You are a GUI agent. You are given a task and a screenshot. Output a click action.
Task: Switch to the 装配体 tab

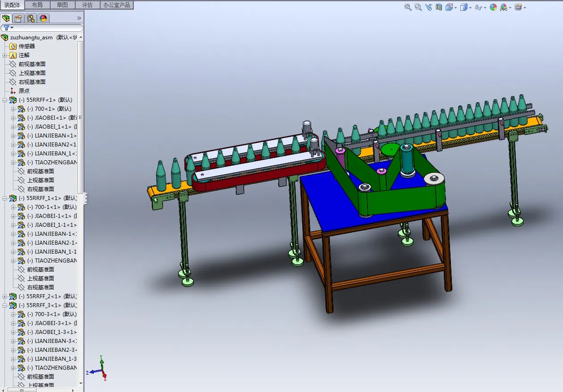(12, 5)
